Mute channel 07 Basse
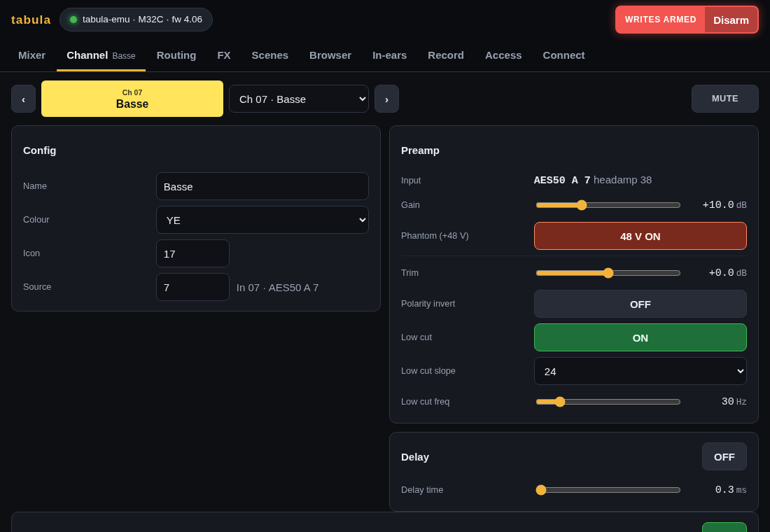The width and height of the screenshot is (770, 532). pos(724,99)
